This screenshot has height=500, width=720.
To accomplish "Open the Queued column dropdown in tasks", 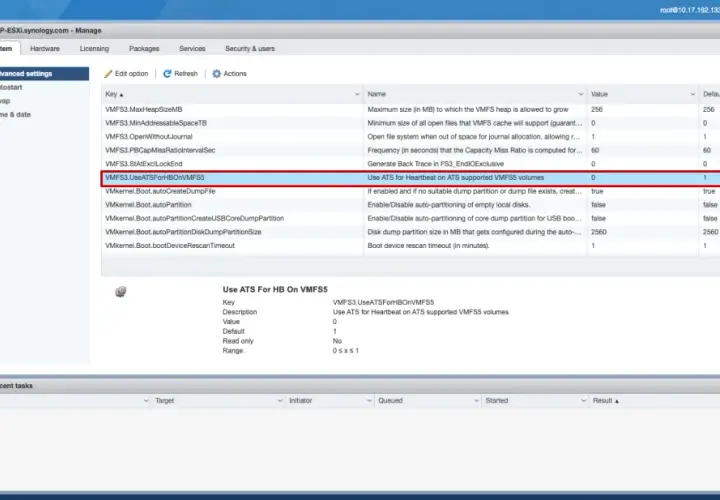I will [x=476, y=401].
